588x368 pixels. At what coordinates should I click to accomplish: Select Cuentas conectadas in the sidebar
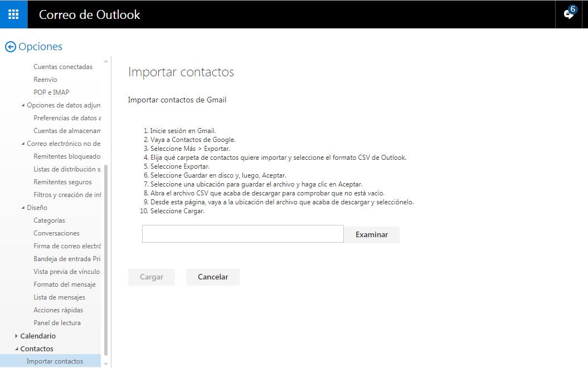[63, 66]
